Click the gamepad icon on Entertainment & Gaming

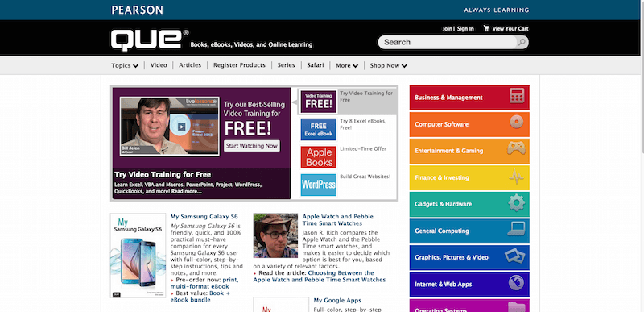point(516,148)
